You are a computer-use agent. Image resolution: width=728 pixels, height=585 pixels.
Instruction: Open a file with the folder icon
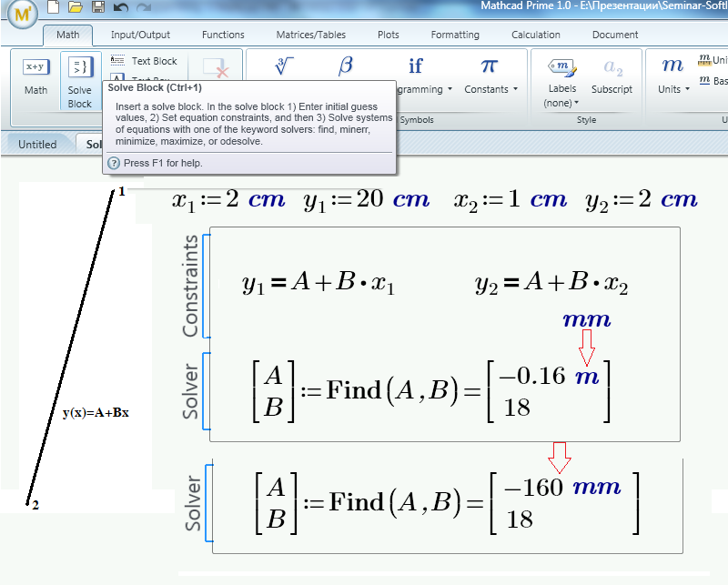[76, 7]
